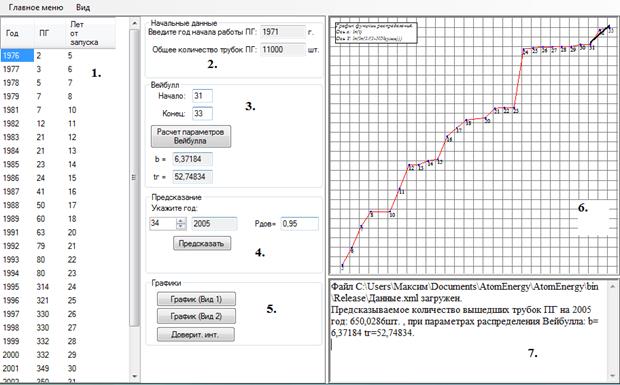Click the start year field 1971
620x385 pixels.
(x=283, y=32)
